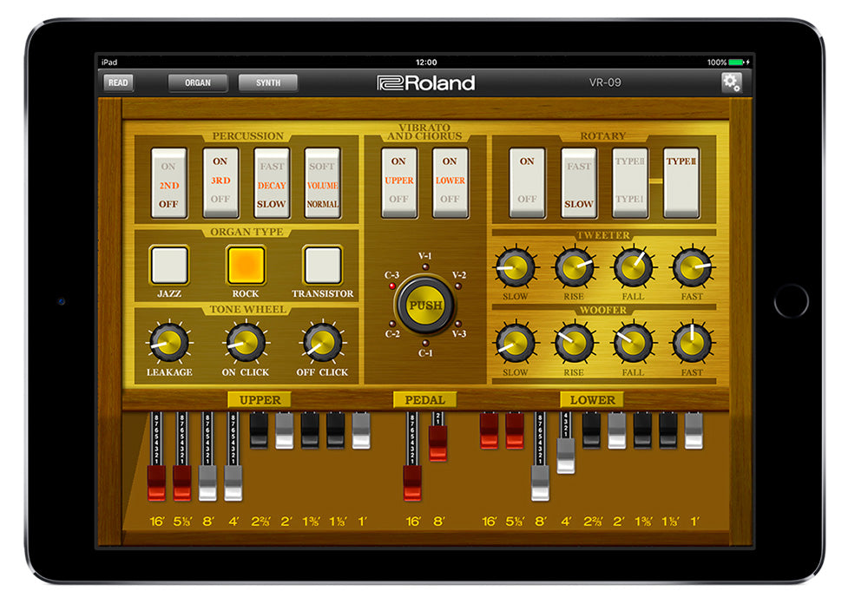This screenshot has width=868, height=611.
Task: Click the PEDAL drawbar section label
Action: 424,399
